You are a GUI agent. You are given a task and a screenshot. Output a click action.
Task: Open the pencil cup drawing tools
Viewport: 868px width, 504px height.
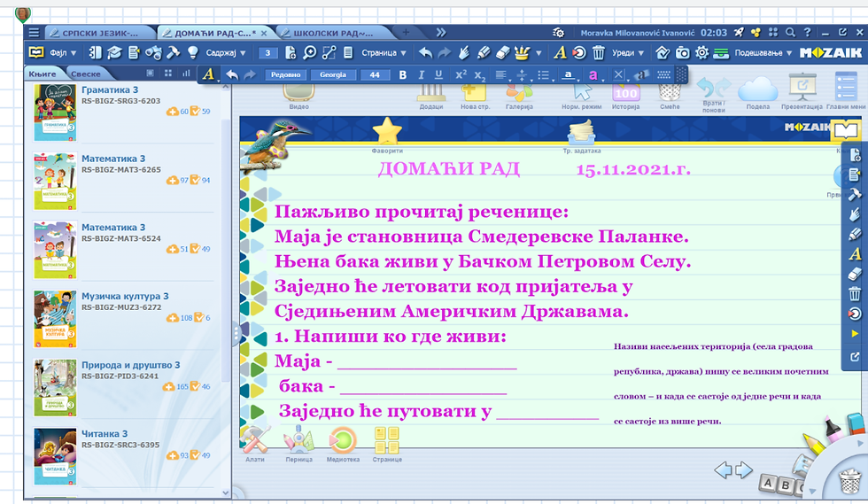pyautogui.click(x=522, y=52)
